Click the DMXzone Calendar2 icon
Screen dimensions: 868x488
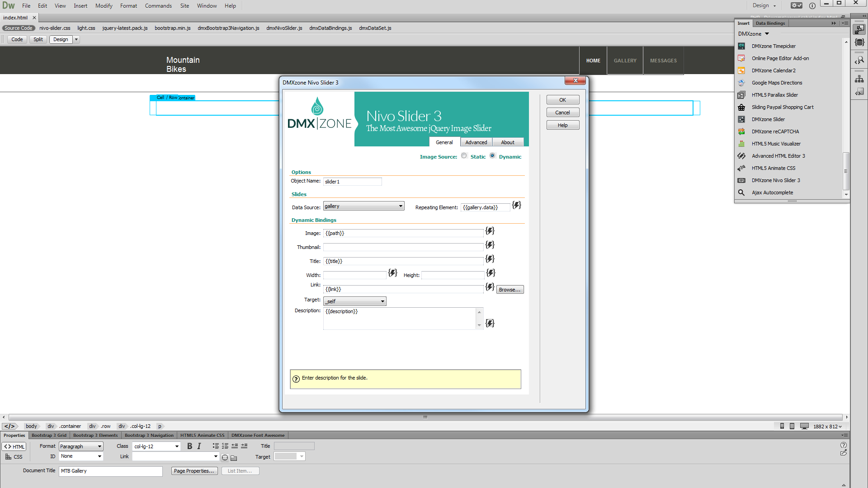click(x=741, y=70)
